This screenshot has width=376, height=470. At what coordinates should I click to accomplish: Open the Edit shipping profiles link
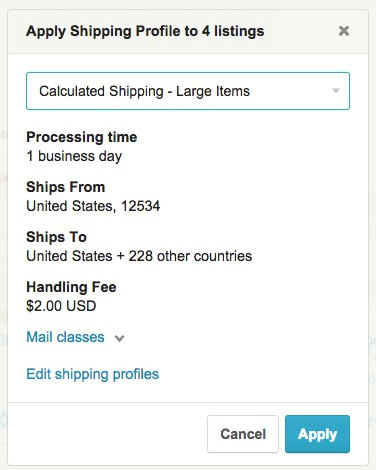coord(93,374)
